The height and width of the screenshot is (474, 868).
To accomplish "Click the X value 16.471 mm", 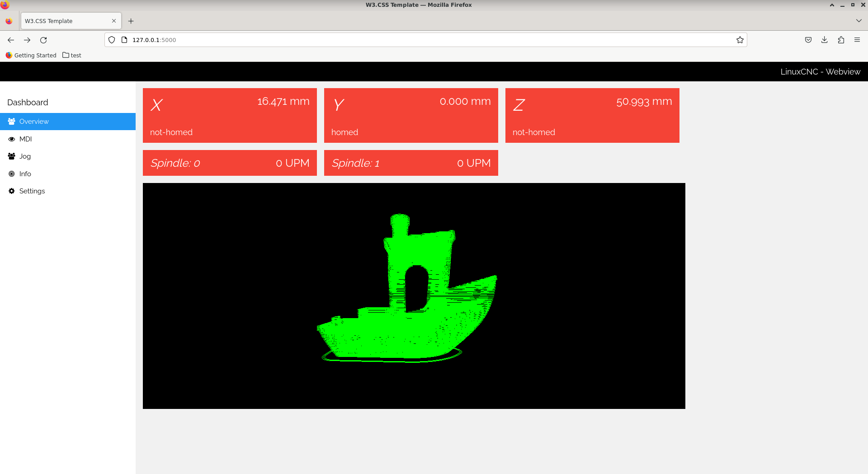I will click(x=283, y=102).
